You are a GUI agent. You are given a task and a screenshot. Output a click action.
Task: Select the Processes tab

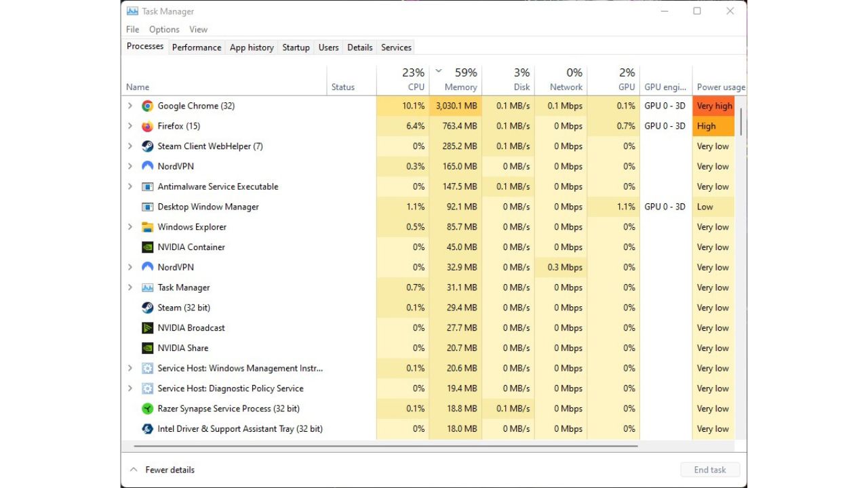[x=145, y=46]
